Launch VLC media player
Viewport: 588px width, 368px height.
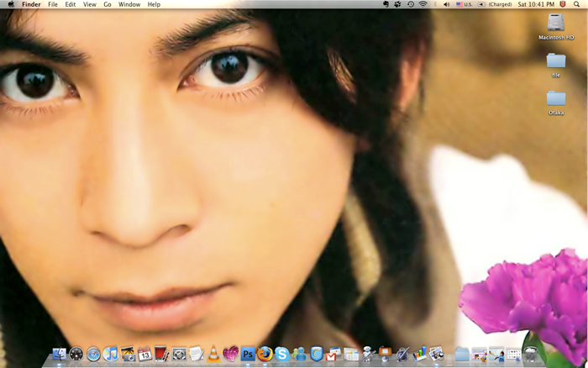(x=213, y=354)
